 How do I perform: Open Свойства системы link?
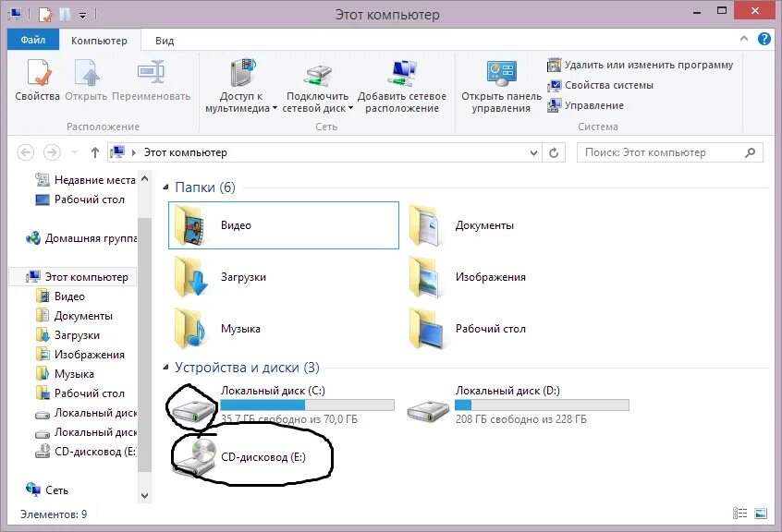601,85
